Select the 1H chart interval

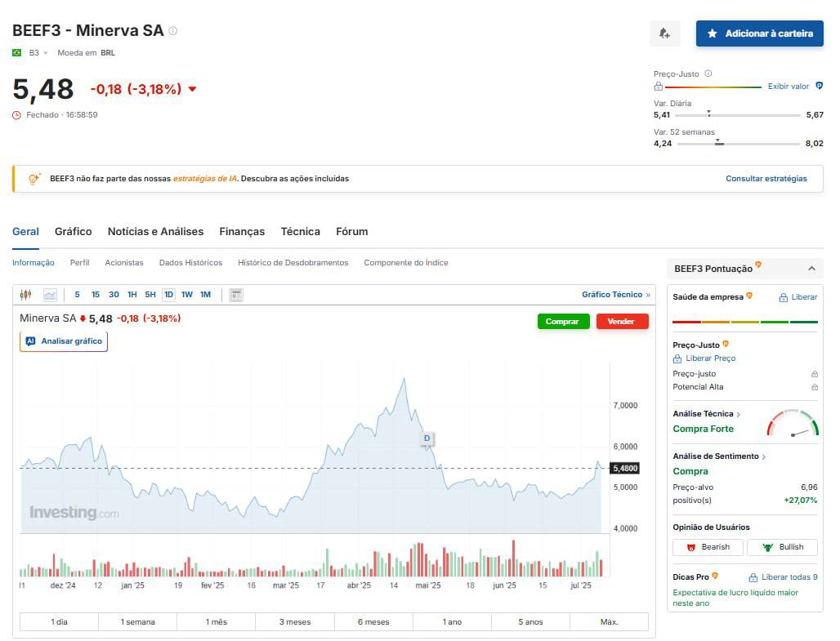tap(132, 295)
